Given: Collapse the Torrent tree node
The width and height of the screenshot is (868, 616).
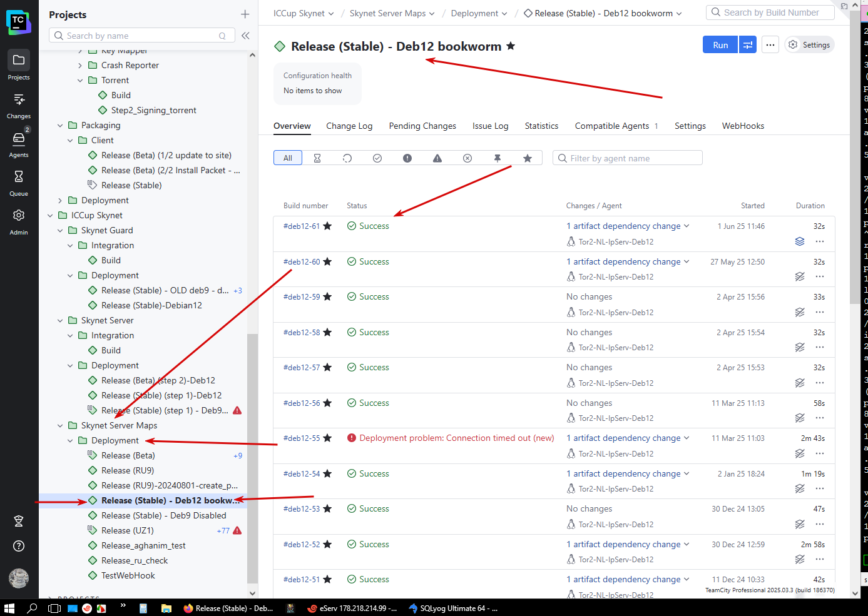Looking at the screenshot, I should coord(80,80).
